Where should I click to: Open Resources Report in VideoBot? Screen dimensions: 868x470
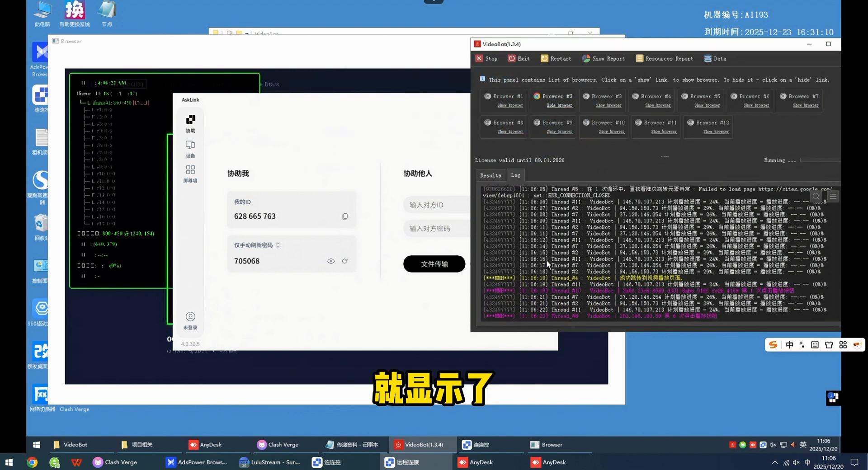pyautogui.click(x=665, y=58)
